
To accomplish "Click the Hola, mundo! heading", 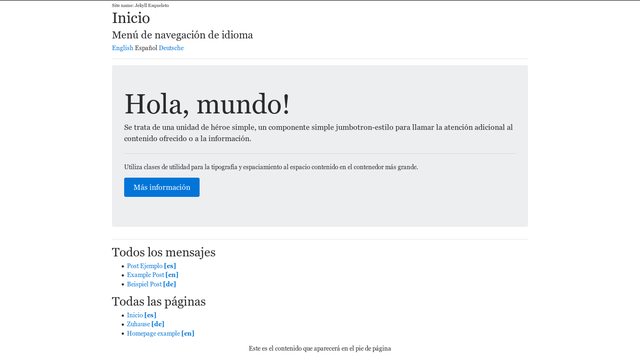I will (207, 104).
